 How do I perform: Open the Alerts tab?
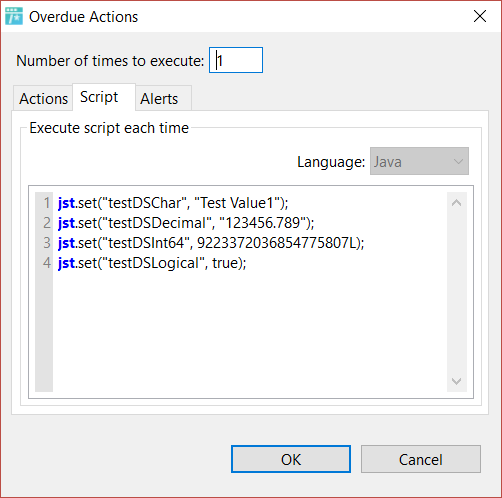click(159, 99)
